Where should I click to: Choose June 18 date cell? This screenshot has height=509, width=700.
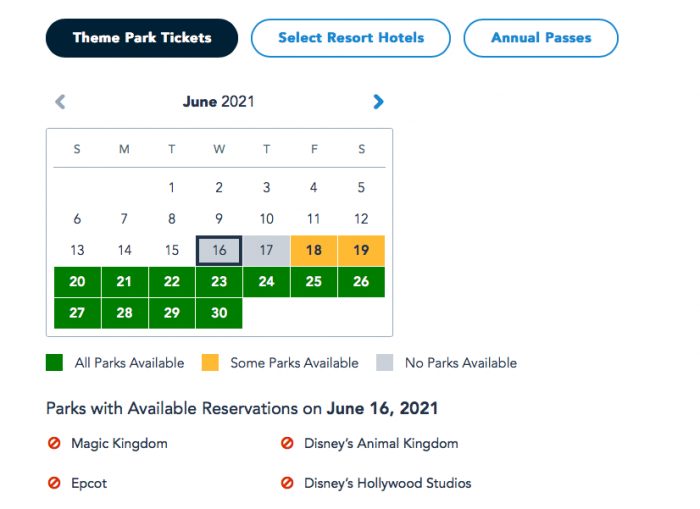tap(314, 250)
